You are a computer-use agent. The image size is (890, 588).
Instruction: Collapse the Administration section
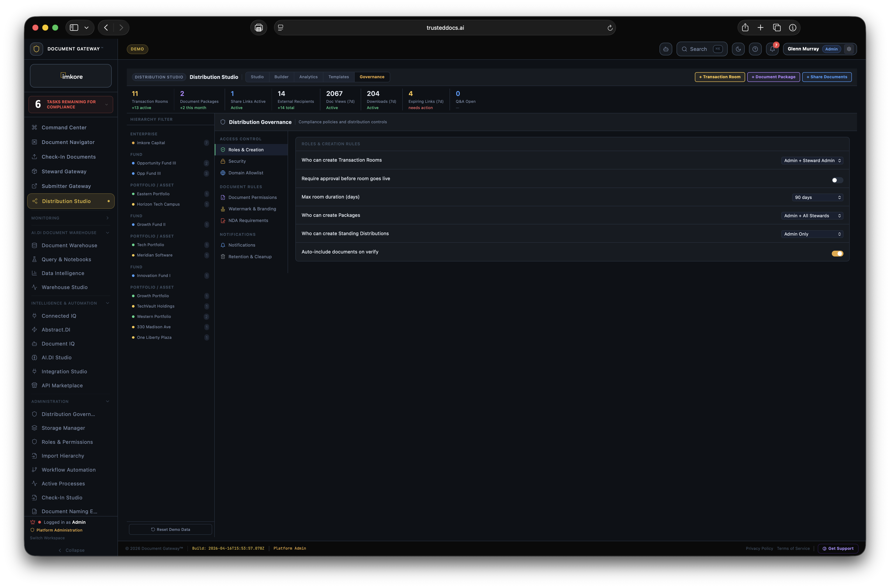[x=71, y=402]
